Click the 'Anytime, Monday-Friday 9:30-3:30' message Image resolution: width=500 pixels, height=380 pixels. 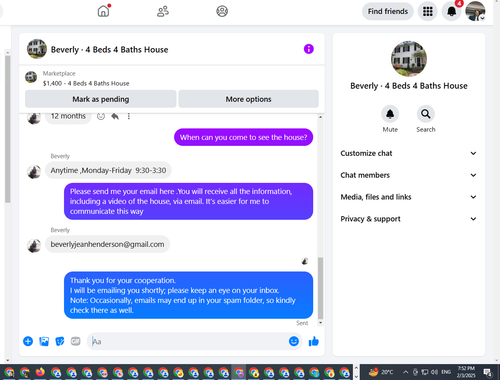[x=108, y=170]
